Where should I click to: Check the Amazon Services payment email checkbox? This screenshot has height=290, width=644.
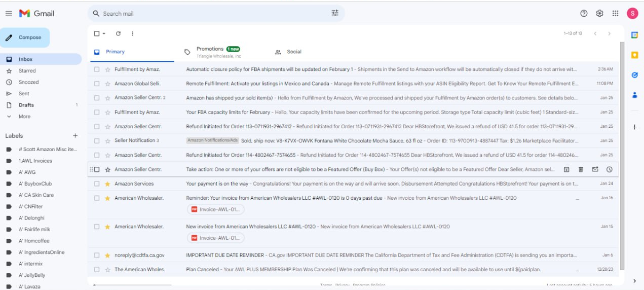point(97,184)
